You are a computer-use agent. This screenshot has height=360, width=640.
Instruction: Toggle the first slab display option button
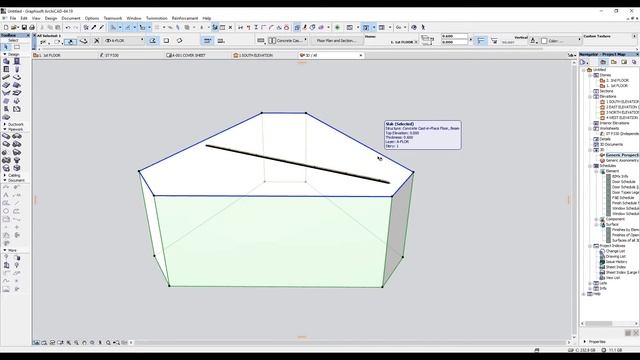(x=207, y=40)
